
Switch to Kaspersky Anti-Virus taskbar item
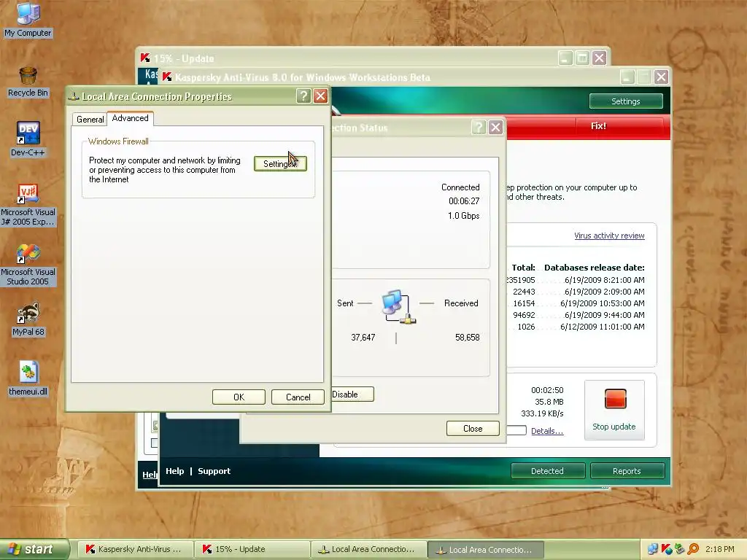(135, 549)
